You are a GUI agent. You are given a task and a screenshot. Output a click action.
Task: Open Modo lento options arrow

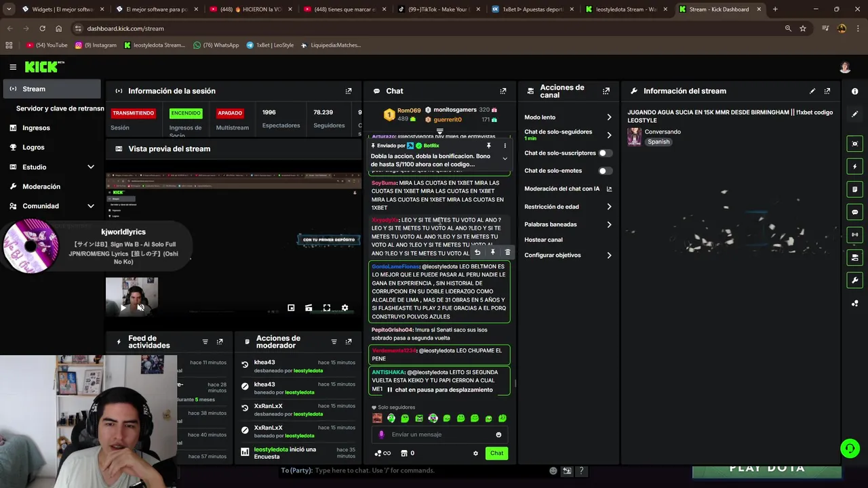(609, 117)
